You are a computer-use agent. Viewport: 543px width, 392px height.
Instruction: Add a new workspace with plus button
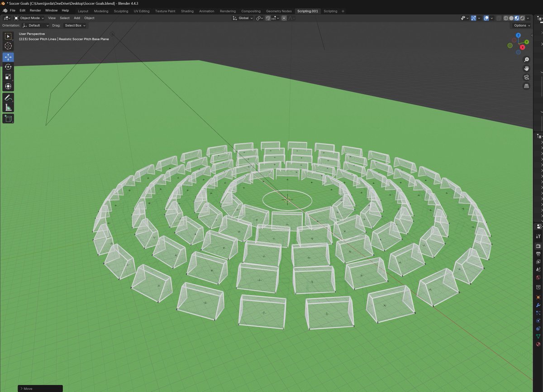point(343,11)
